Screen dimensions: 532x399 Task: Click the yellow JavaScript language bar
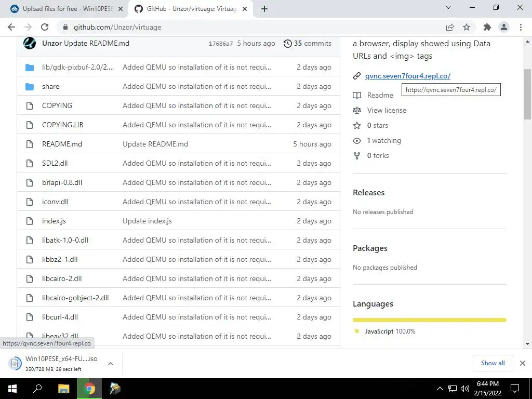click(430, 320)
